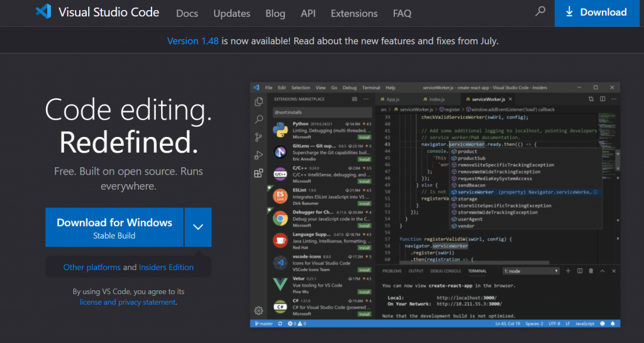The height and width of the screenshot is (343, 644).
Task: Click the feedback smiley status bar icon
Action: pos(602,324)
